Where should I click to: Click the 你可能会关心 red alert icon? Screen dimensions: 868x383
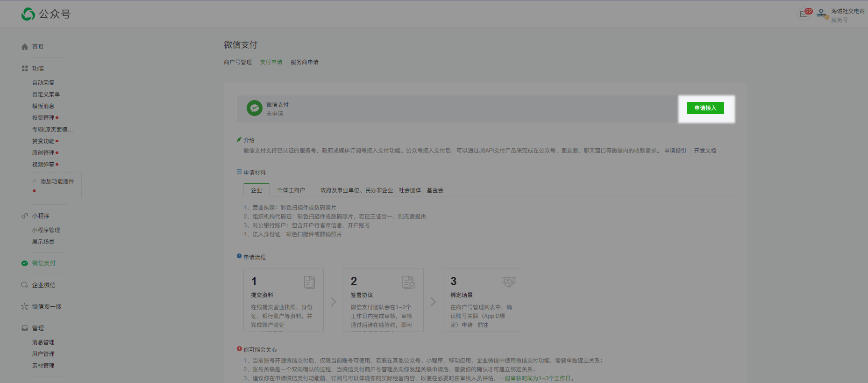239,349
